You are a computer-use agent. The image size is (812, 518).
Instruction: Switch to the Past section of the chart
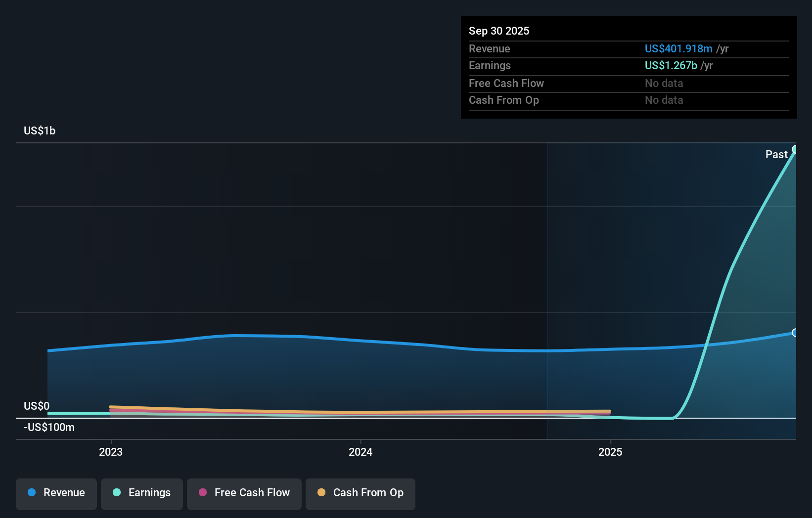[776, 154]
